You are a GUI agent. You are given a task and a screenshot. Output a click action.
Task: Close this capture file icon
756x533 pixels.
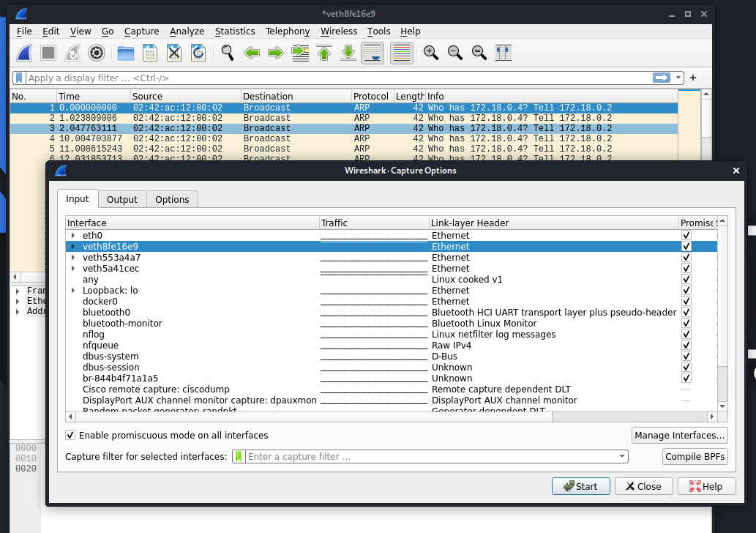coord(174,53)
